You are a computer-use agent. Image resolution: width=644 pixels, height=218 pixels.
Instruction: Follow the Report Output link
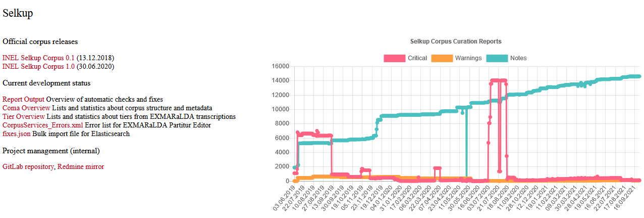(x=23, y=100)
